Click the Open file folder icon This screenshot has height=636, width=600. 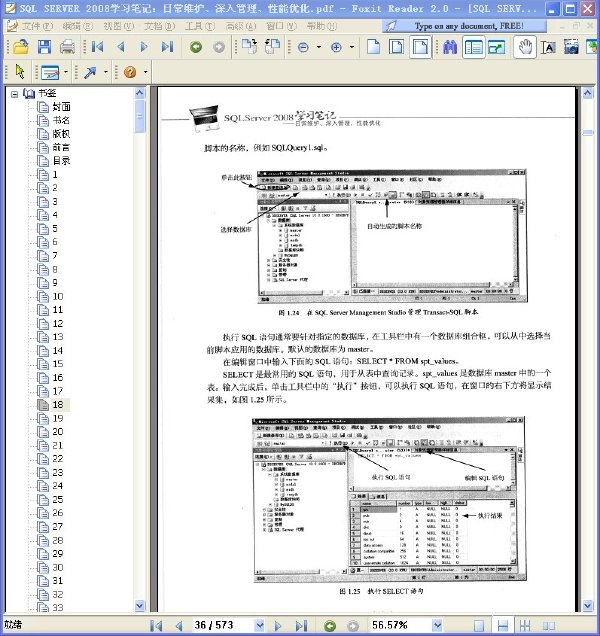pos(20,47)
